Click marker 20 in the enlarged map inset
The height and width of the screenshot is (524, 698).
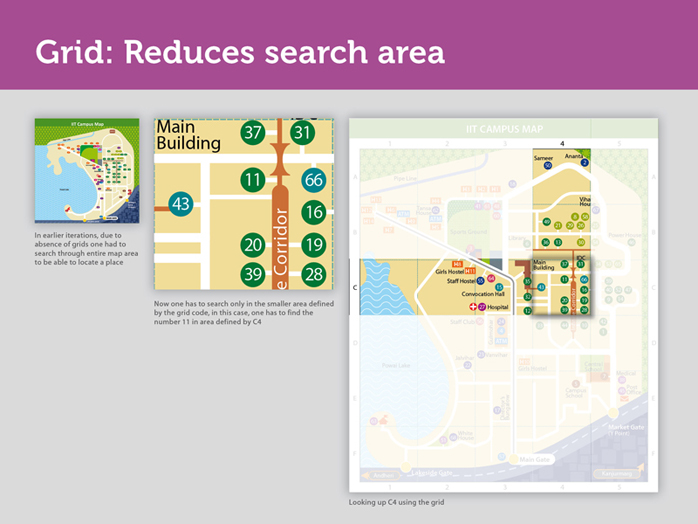(x=253, y=245)
